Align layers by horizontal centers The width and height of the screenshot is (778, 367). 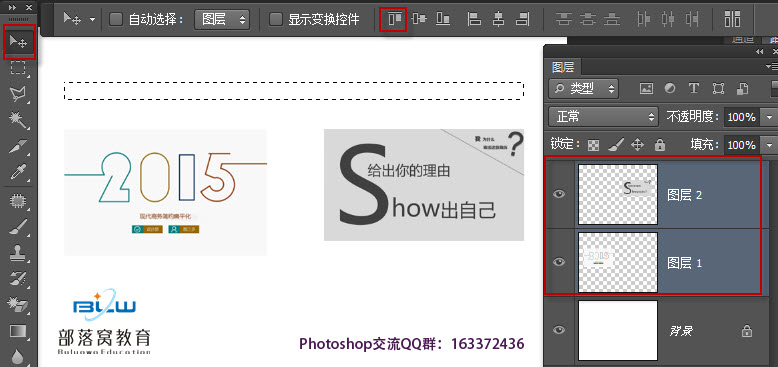499,19
